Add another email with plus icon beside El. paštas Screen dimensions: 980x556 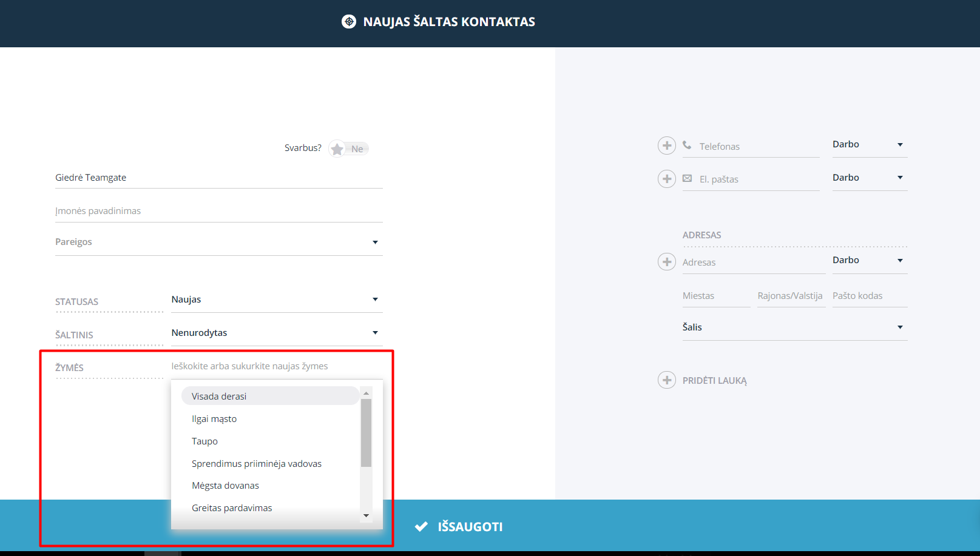click(667, 179)
